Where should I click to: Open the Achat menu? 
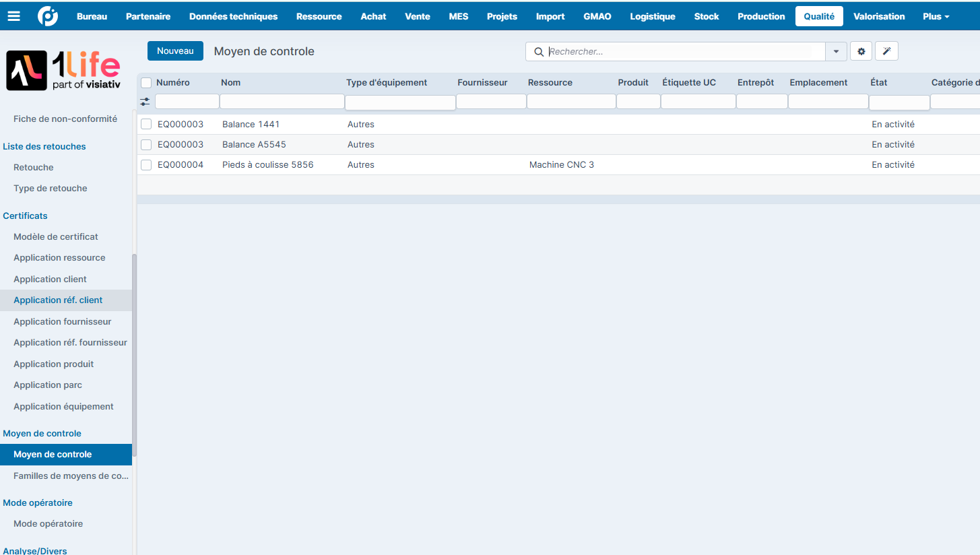click(373, 16)
